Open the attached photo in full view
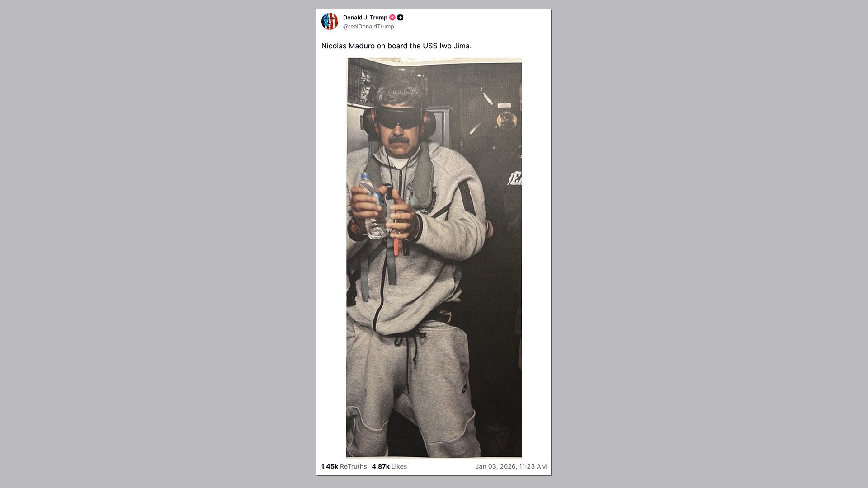This screenshot has height=488, width=868. pyautogui.click(x=434, y=258)
